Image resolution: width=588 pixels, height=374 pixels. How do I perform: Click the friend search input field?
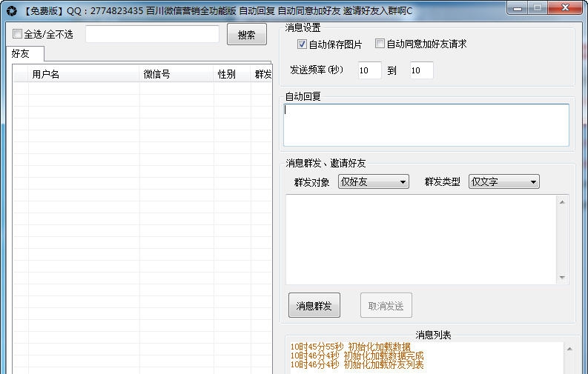click(152, 35)
